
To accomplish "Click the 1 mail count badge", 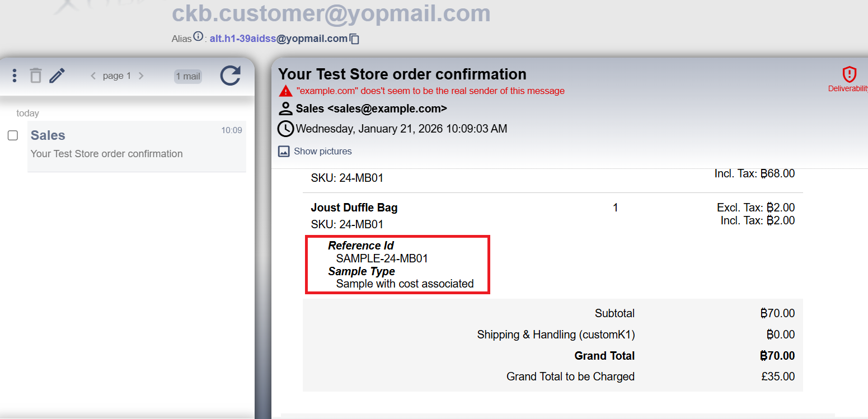I will click(187, 77).
